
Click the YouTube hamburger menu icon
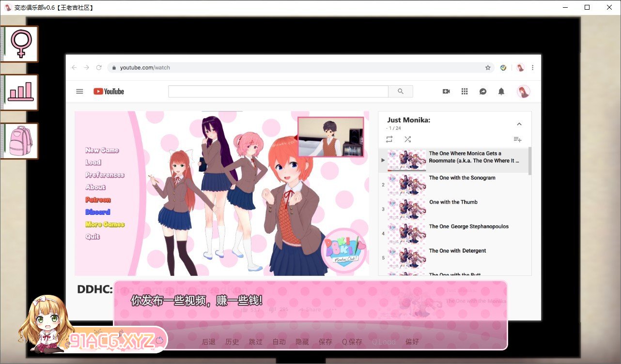(80, 91)
